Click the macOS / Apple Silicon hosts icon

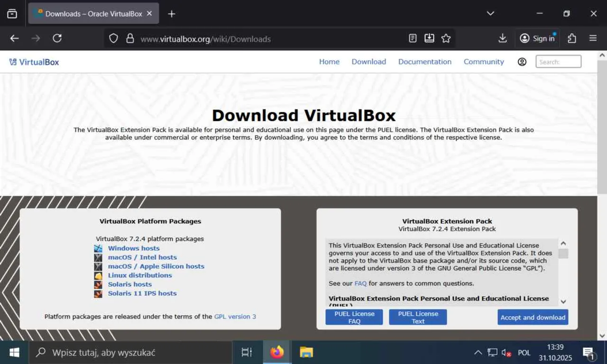(98, 266)
